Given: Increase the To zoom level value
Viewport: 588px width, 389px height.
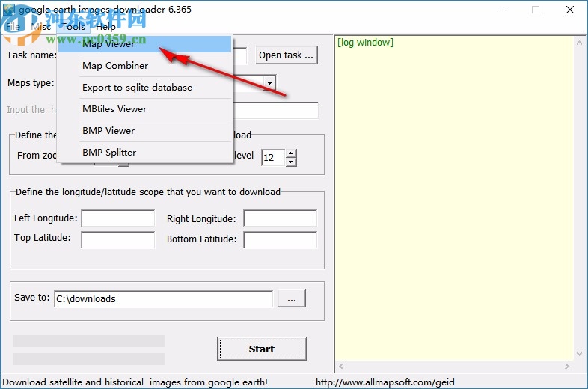Looking at the screenshot, I should point(290,153).
